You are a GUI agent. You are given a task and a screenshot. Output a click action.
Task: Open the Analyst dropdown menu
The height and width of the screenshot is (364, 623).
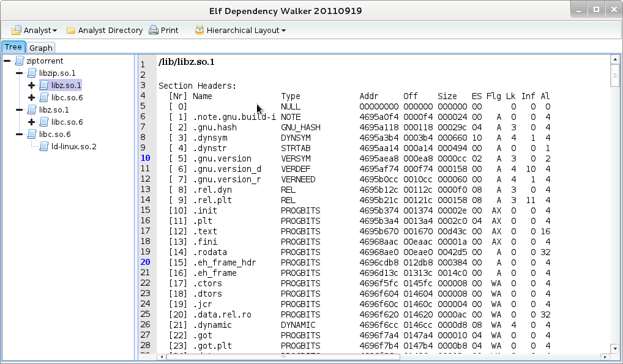(x=34, y=30)
